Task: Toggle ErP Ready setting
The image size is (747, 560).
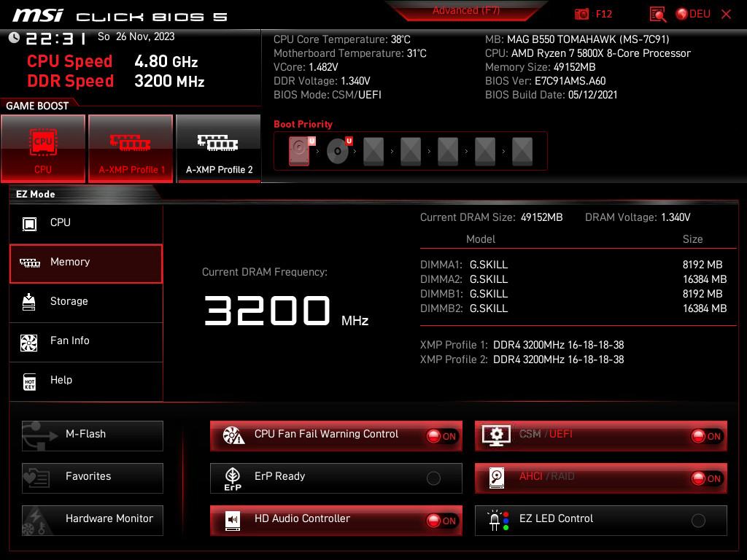Action: pos(336,478)
